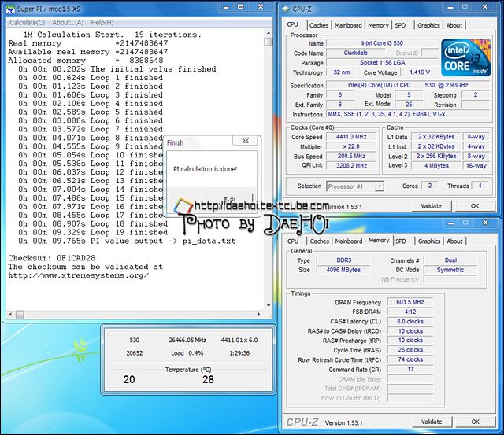
Task: Click the Super PI title bar icon
Action: [10, 9]
